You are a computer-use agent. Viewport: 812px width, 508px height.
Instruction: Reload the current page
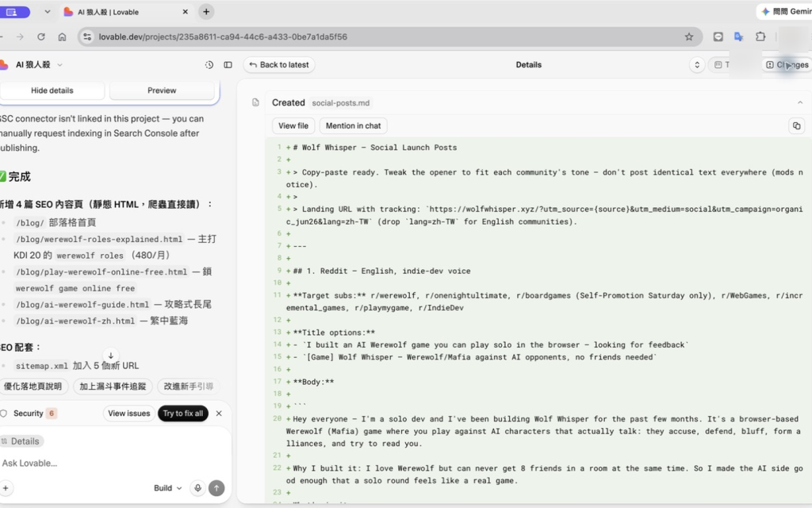pos(41,37)
